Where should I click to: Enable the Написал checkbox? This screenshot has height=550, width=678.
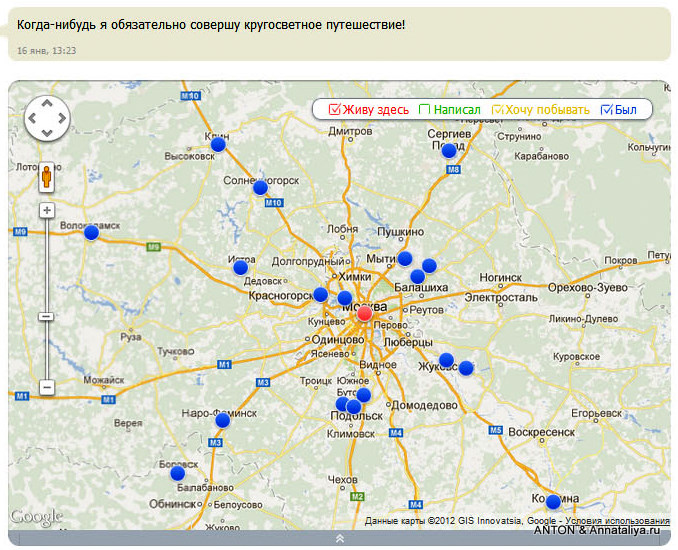[x=424, y=109]
